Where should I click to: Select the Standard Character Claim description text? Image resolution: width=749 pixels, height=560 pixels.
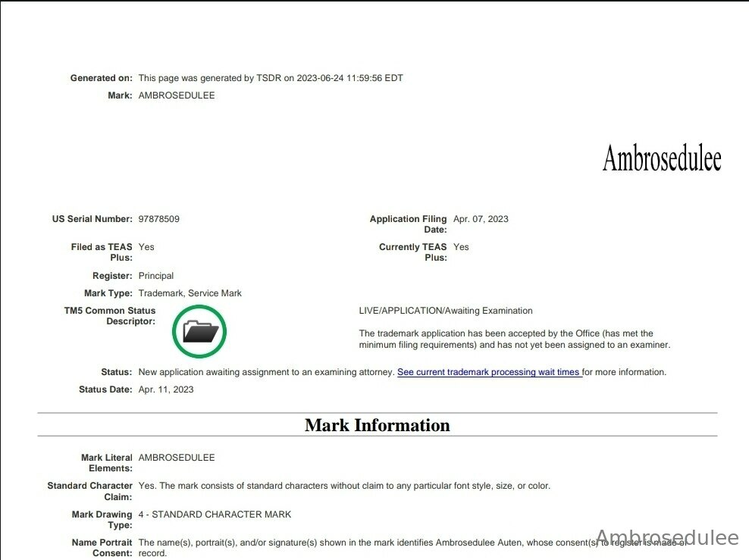pos(344,486)
